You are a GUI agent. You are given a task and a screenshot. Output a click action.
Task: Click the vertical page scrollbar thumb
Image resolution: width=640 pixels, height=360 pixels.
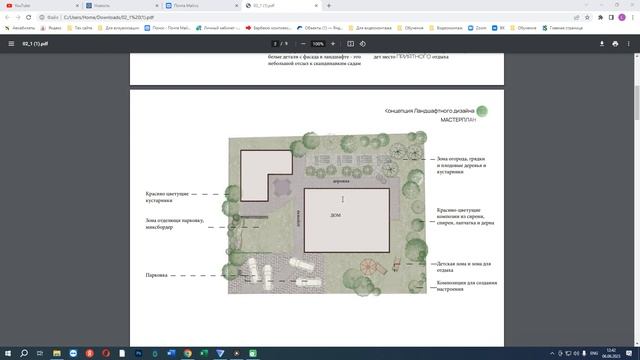637,102
